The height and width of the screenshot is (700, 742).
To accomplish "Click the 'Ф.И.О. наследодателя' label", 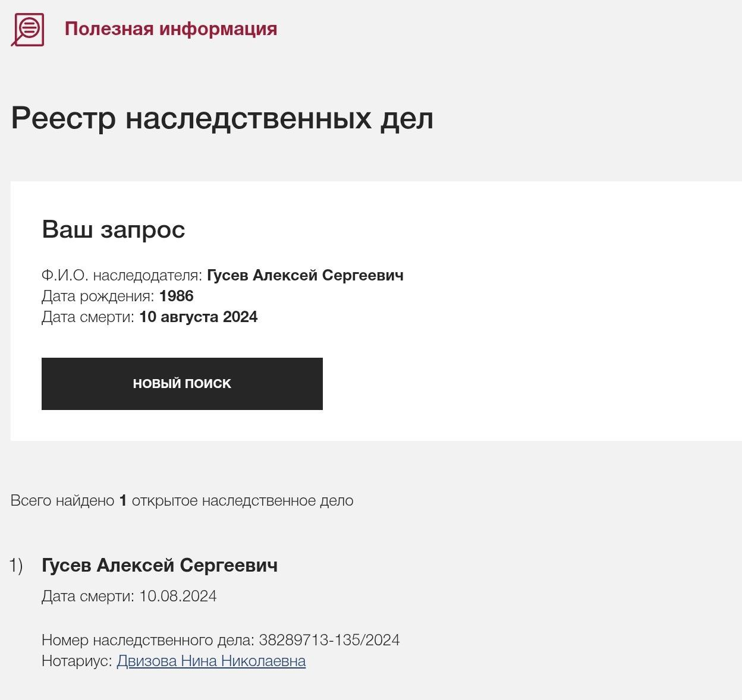I will [x=121, y=276].
